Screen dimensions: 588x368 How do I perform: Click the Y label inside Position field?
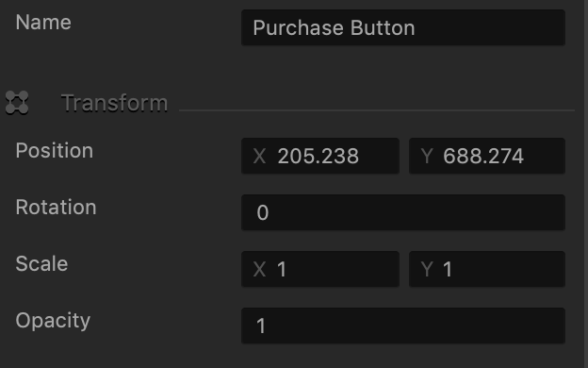tap(427, 156)
